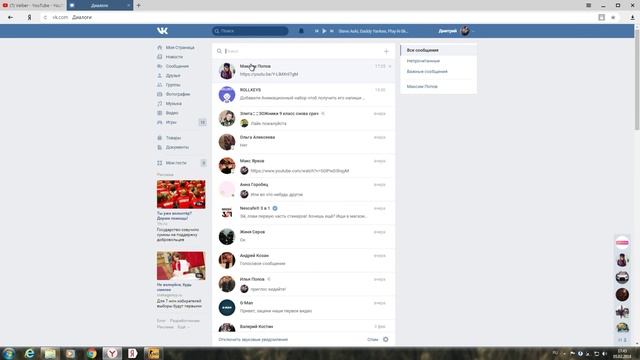The width and height of the screenshot is (640, 360).
Task: Launch Internet Explorer from taskbar
Action: point(29,353)
